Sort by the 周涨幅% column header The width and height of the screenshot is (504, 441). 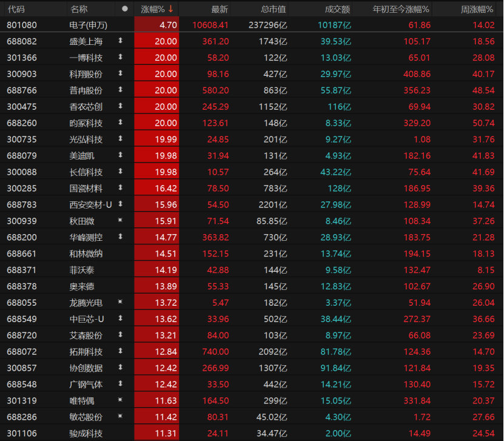pyautogui.click(x=477, y=9)
